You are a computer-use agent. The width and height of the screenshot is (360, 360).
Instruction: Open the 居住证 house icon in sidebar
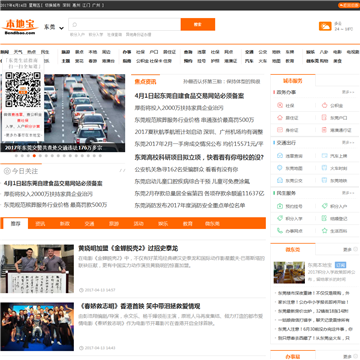pyautogui.click(x=280, y=118)
